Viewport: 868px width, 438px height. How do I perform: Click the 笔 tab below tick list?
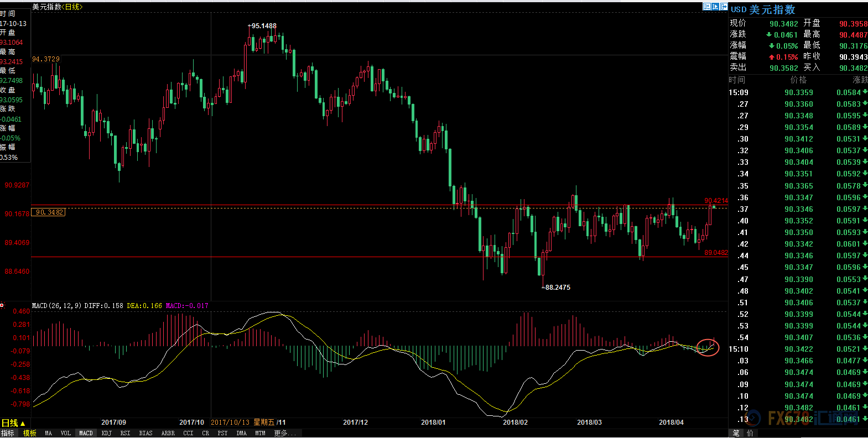(736, 433)
